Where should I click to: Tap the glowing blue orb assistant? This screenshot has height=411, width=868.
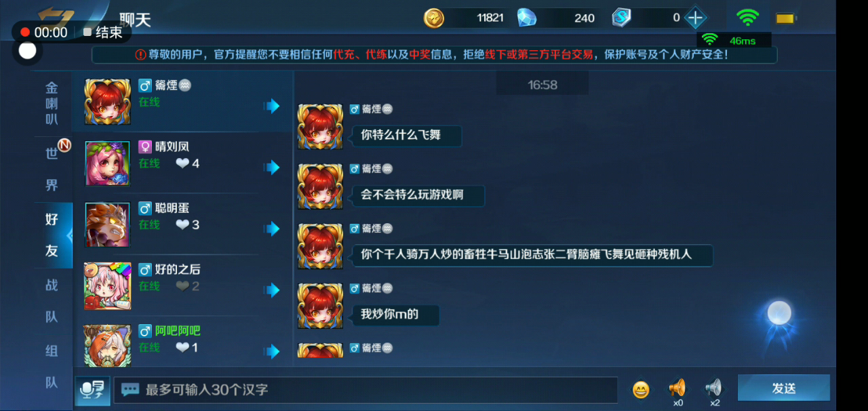point(779,313)
